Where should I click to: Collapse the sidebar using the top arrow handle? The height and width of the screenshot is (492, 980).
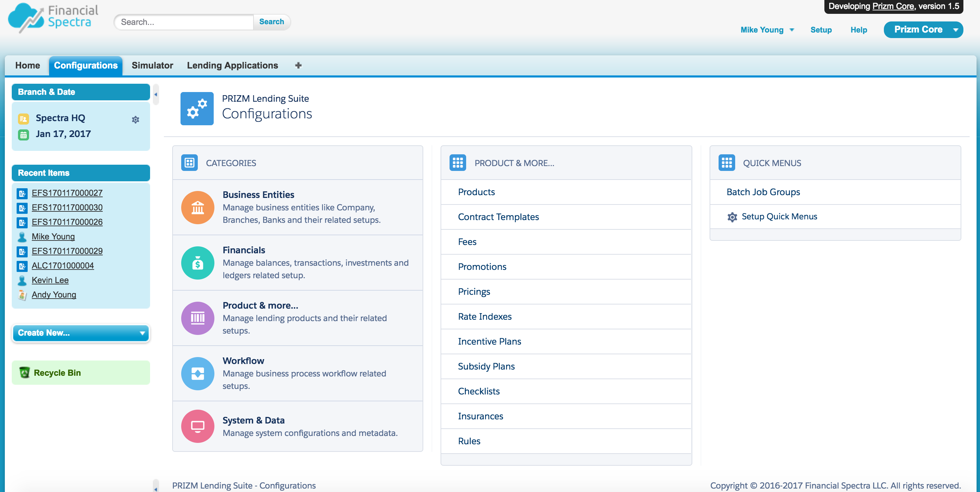point(156,94)
